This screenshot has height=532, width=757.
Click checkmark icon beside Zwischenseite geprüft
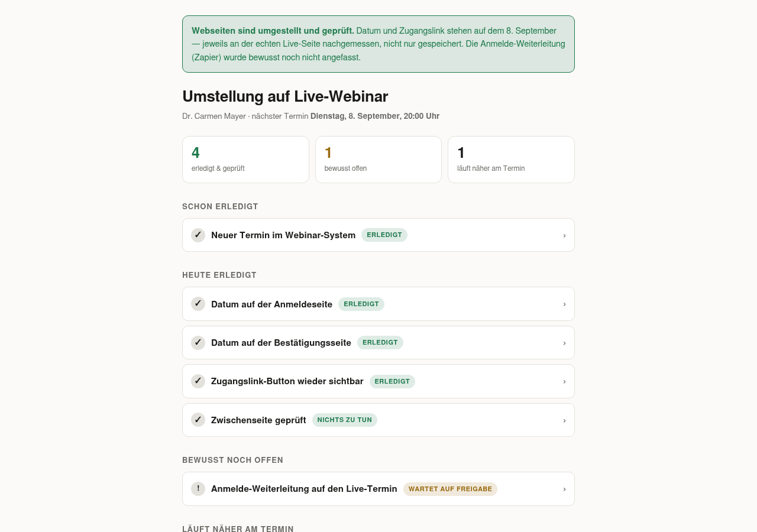(198, 420)
